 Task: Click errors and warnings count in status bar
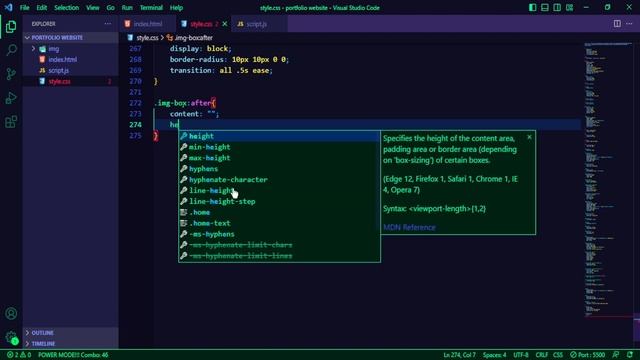tap(19, 355)
